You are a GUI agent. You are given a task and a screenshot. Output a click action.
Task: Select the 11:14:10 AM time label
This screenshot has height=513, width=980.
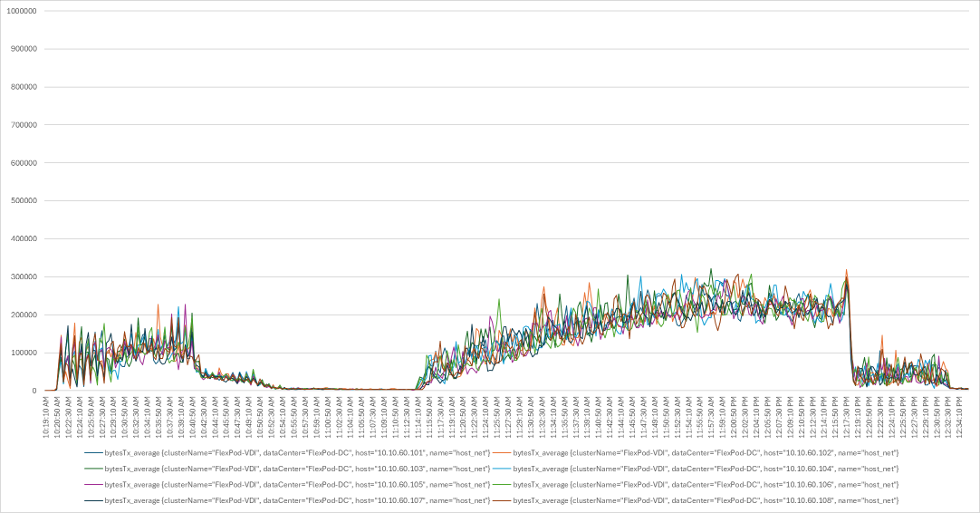click(418, 416)
